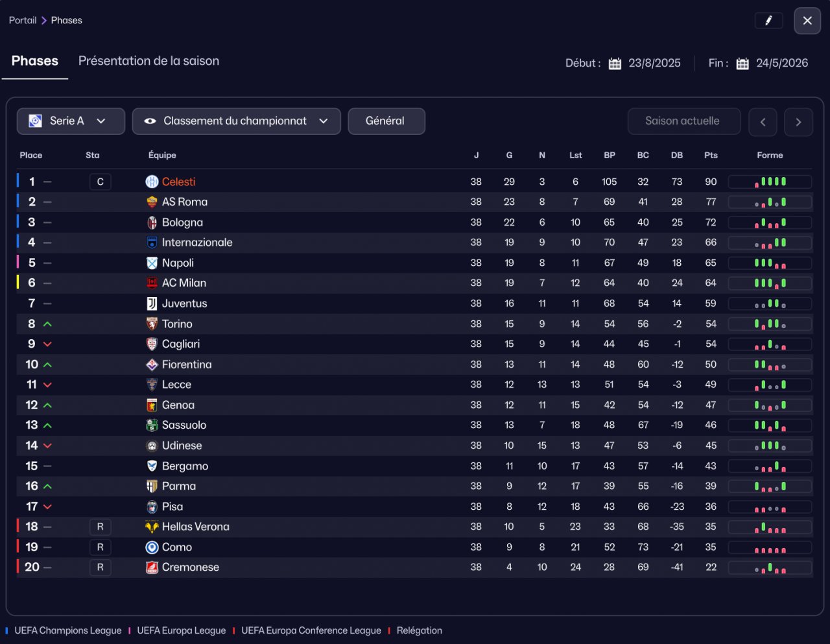Open the Serie A competition dropdown
Screen dimensions: 830x644
71,121
